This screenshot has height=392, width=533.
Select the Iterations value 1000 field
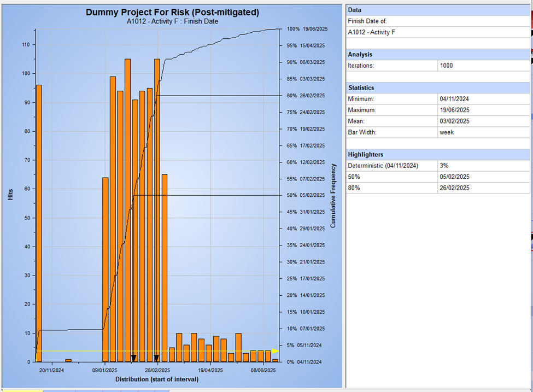coord(480,65)
